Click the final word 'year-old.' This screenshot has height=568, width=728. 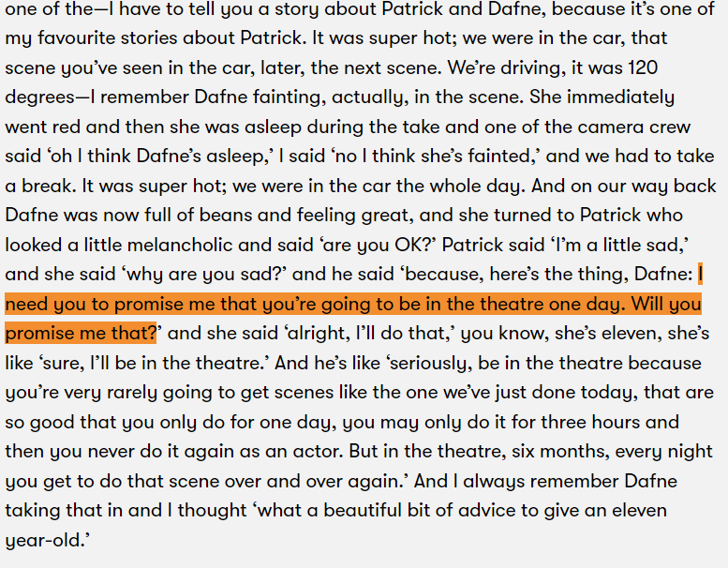(48, 540)
